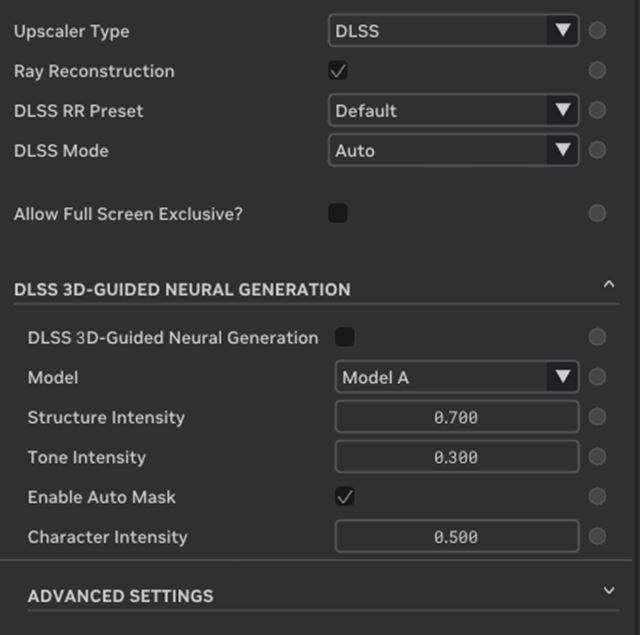The width and height of the screenshot is (640, 635).
Task: Click the reset dot beside 3D-Guided Neural Generation checkbox
Action: pyautogui.click(x=597, y=337)
